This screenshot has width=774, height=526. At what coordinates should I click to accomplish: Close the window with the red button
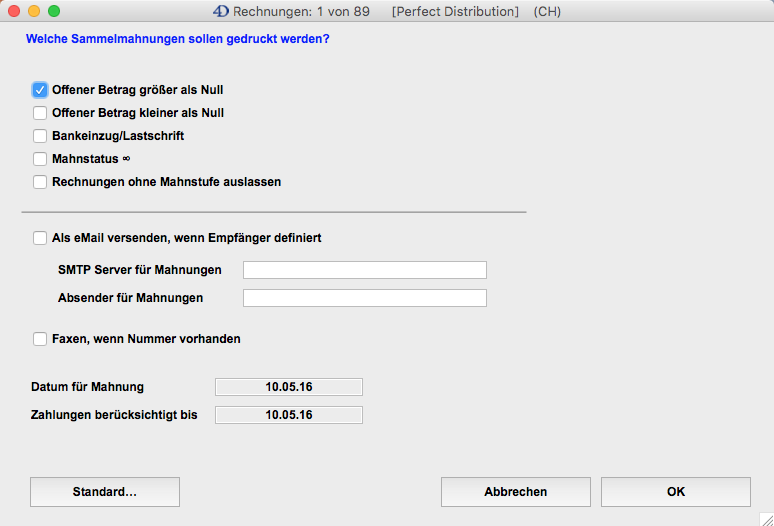click(x=13, y=11)
